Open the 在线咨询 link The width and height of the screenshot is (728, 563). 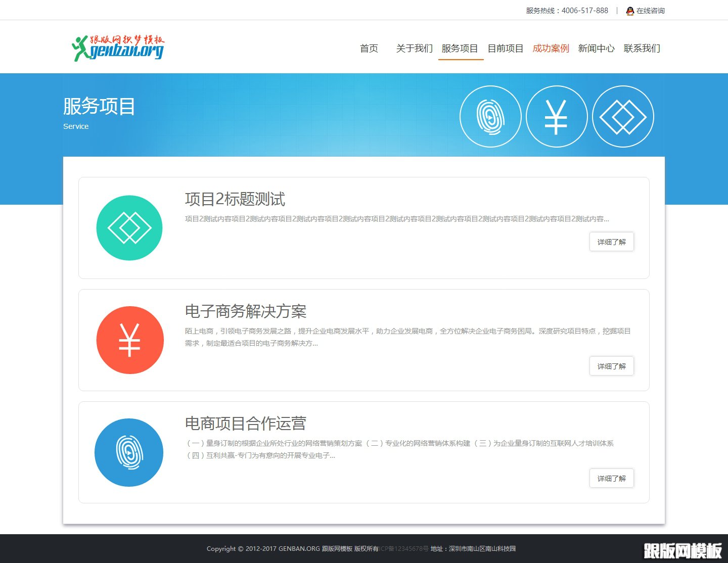pyautogui.click(x=651, y=11)
